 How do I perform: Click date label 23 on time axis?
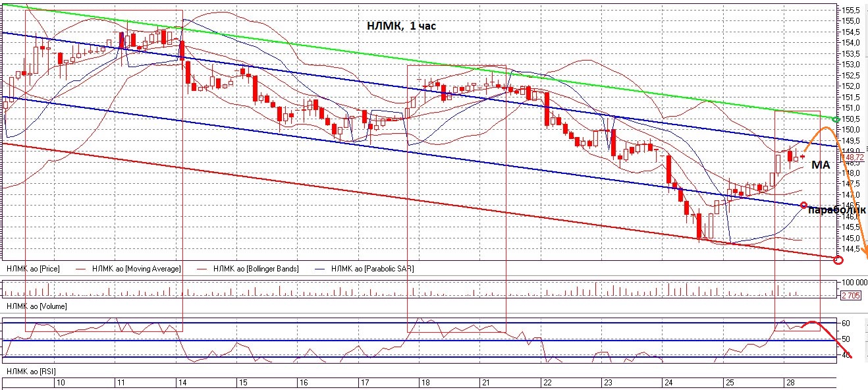point(607,382)
